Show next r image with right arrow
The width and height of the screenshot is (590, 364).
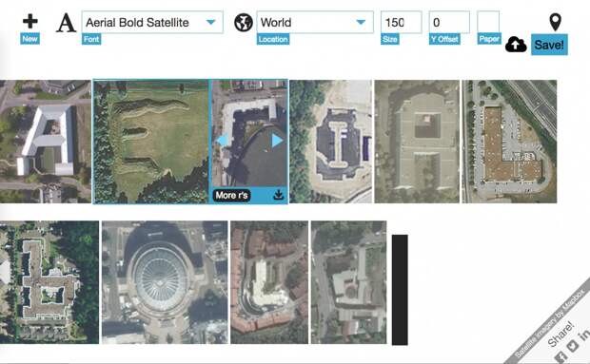click(277, 140)
